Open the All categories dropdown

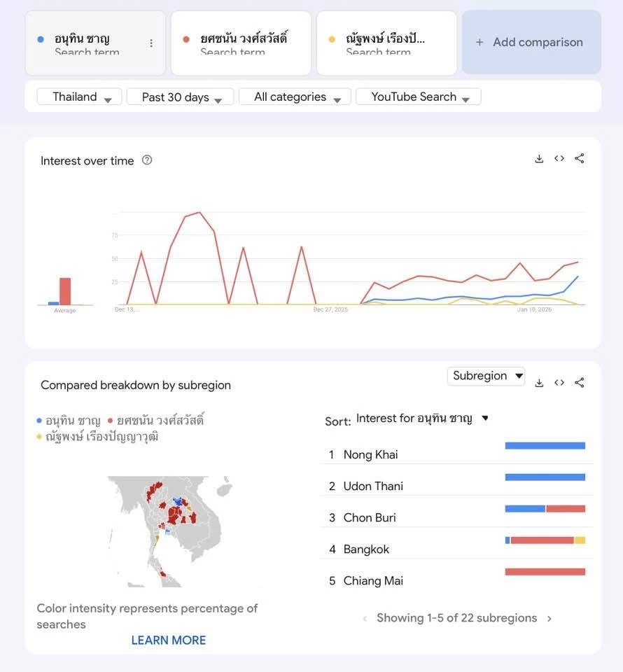pyautogui.click(x=295, y=97)
